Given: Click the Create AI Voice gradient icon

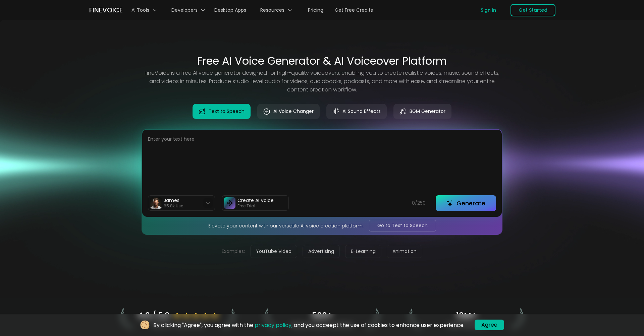Looking at the screenshot, I should (229, 203).
